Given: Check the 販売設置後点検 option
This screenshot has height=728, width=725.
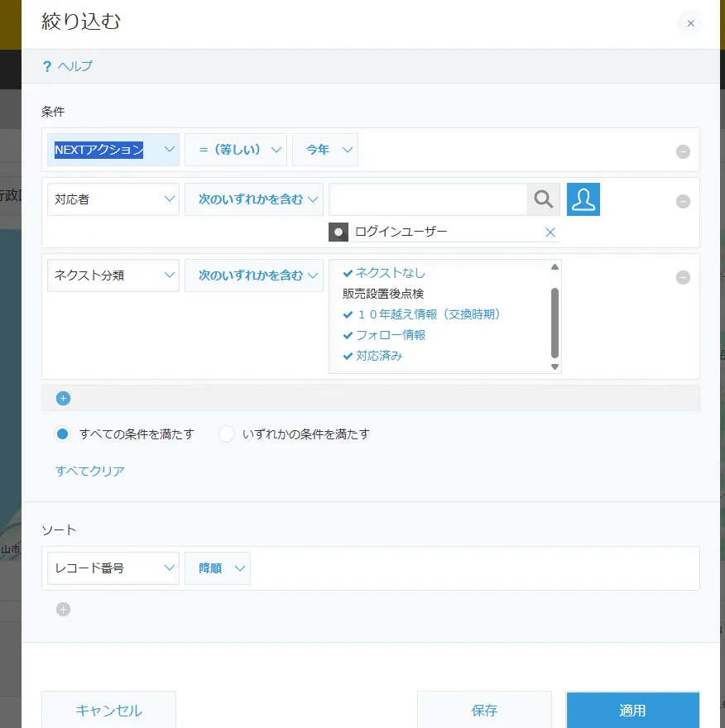Looking at the screenshot, I should [x=383, y=294].
